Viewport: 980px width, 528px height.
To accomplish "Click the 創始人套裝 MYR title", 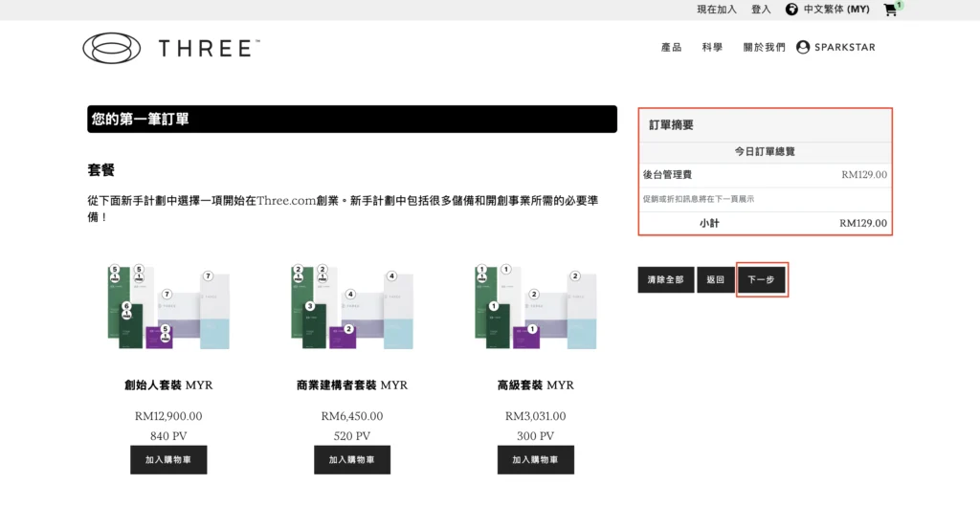I will 168,385.
